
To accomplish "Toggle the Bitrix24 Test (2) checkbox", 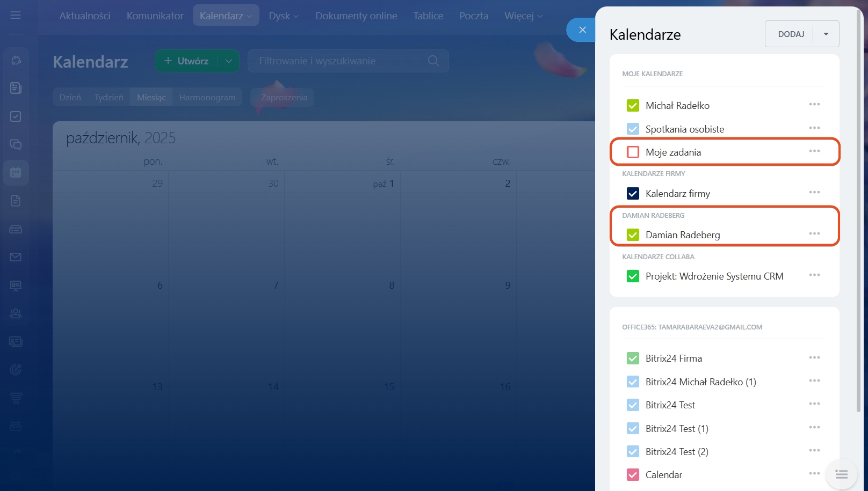I will [x=633, y=451].
